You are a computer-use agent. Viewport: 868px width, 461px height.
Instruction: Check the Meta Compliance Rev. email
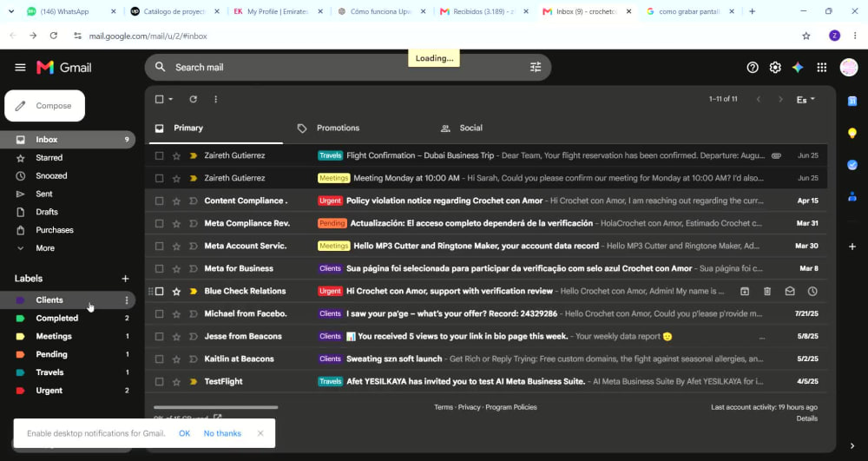(160, 224)
